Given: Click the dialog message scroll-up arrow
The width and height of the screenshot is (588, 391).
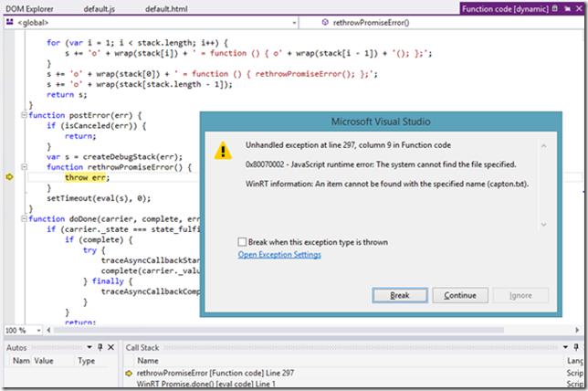Looking at the screenshot, I should coord(544,145).
